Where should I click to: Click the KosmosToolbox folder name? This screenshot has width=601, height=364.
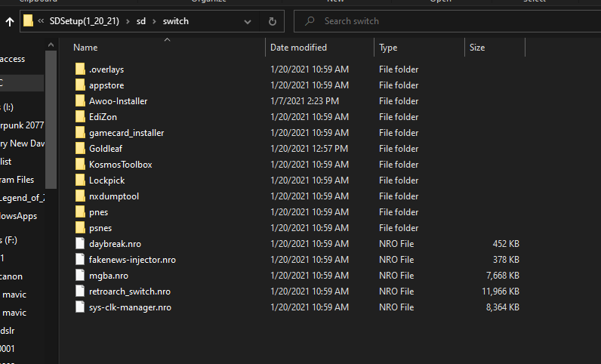(120, 165)
